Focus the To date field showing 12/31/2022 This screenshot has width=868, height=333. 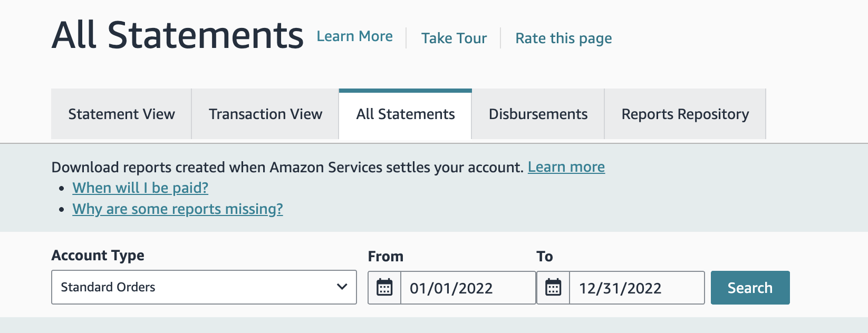click(x=637, y=288)
